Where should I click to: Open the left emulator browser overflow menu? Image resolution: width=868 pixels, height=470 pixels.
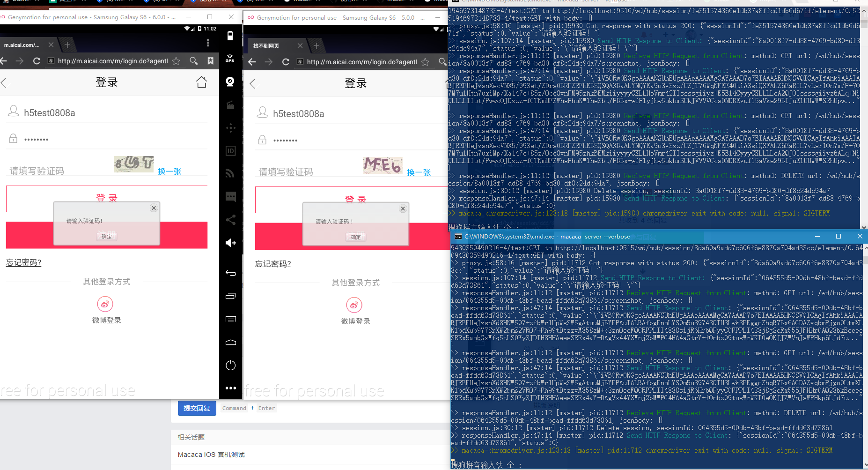pos(208,43)
